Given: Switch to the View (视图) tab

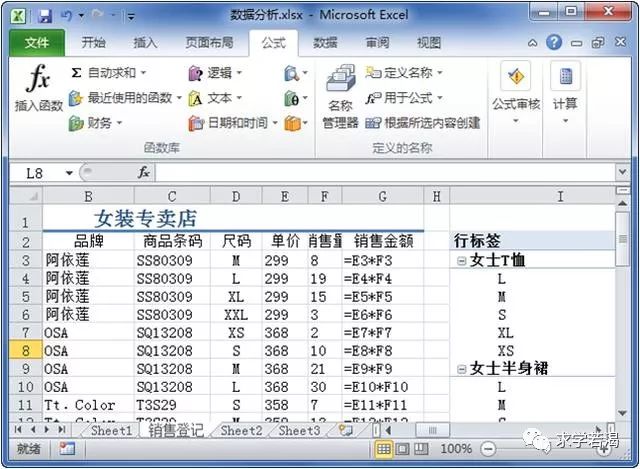Looking at the screenshot, I should (x=429, y=42).
